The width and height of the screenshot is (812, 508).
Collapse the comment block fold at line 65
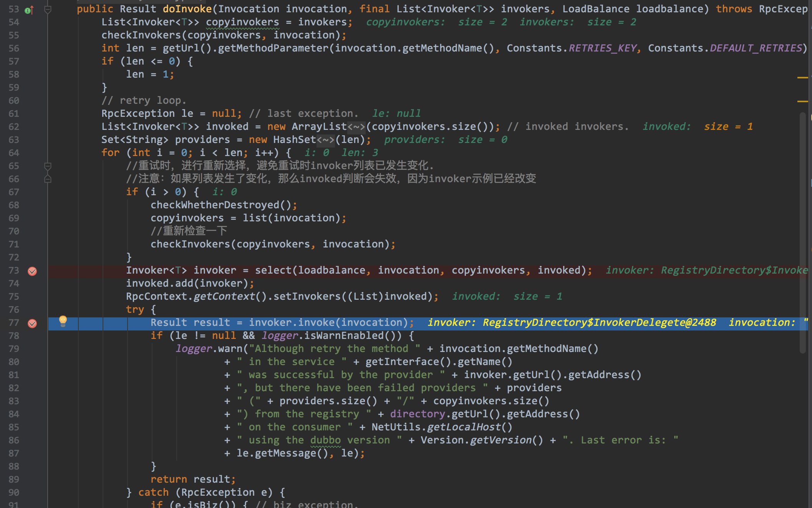click(x=48, y=166)
